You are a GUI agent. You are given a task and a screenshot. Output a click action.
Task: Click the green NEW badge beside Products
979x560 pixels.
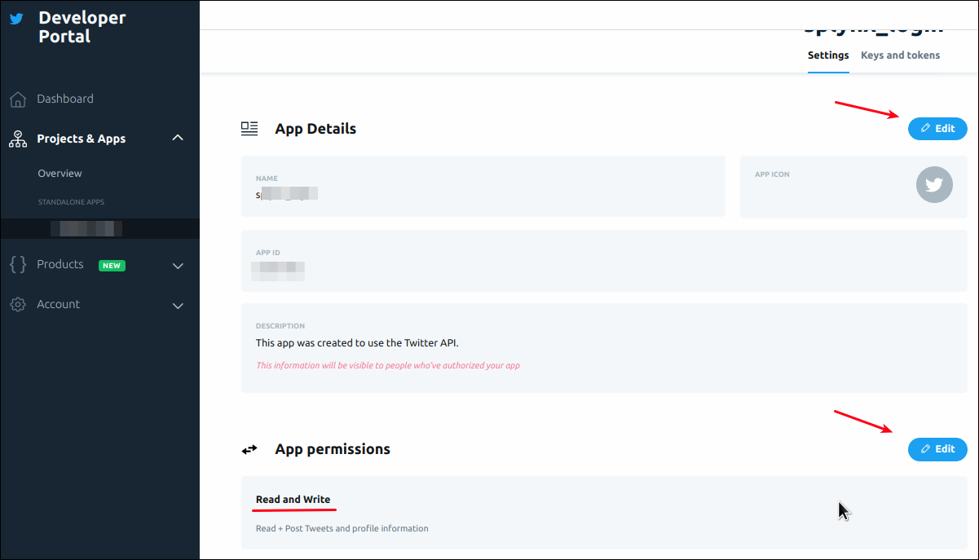coord(112,266)
